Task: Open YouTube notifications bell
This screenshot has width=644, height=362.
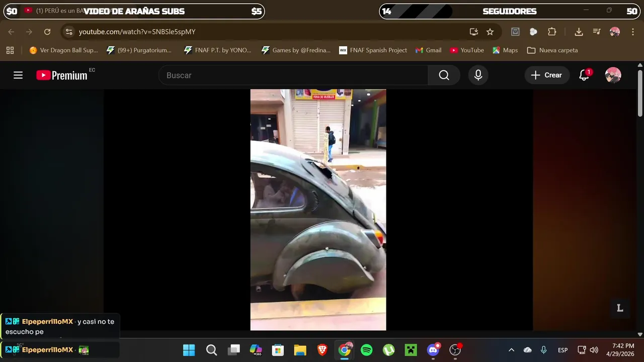Action: coord(584,75)
